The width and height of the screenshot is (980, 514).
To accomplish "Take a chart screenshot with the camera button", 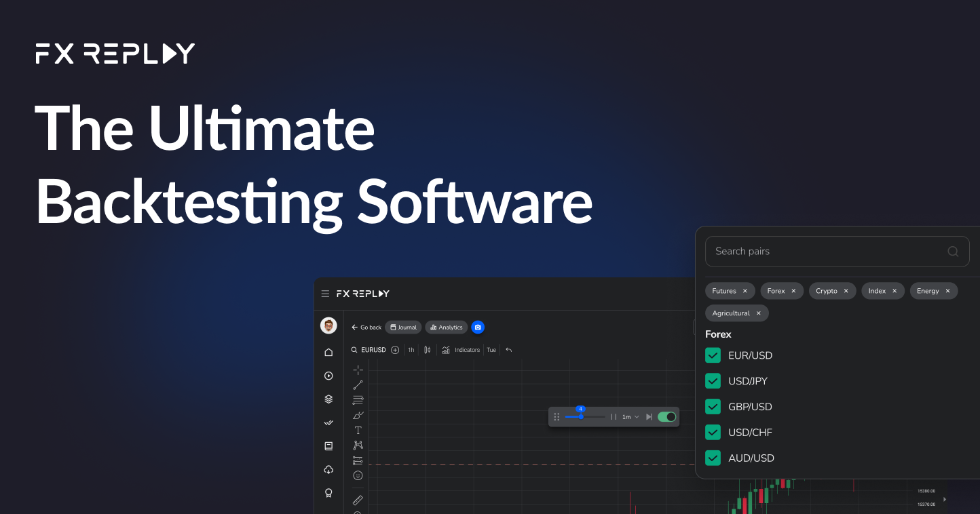I will [x=478, y=327].
